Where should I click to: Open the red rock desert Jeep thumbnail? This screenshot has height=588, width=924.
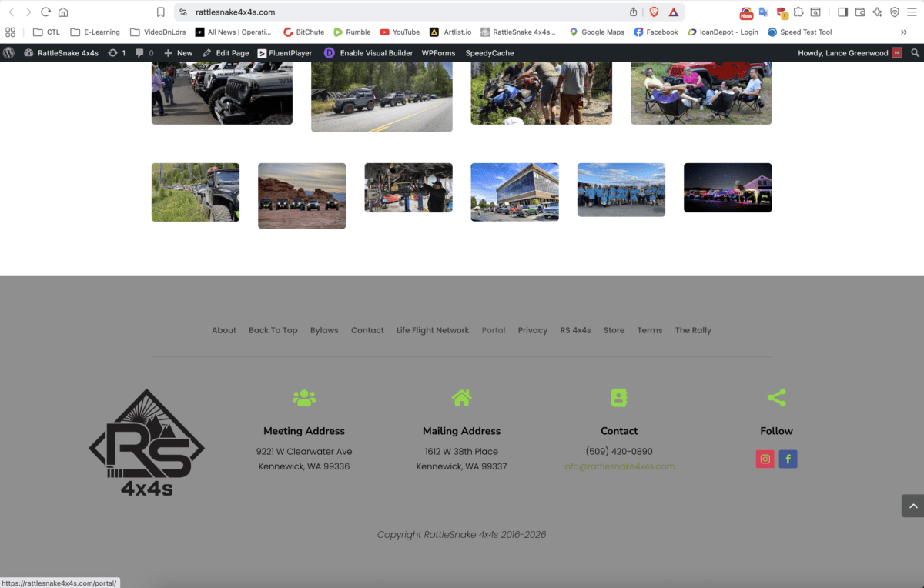tap(302, 195)
